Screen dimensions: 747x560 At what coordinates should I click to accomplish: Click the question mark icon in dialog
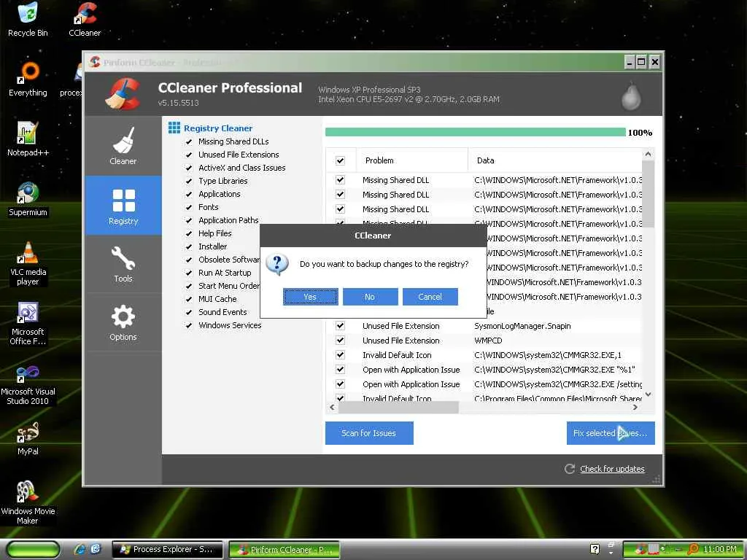(x=276, y=264)
